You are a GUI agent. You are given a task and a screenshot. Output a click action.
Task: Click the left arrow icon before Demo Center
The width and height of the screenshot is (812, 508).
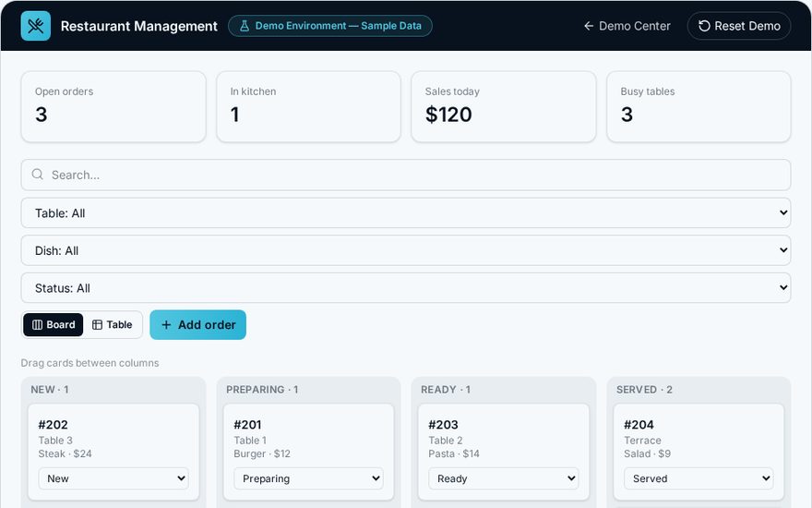[589, 26]
